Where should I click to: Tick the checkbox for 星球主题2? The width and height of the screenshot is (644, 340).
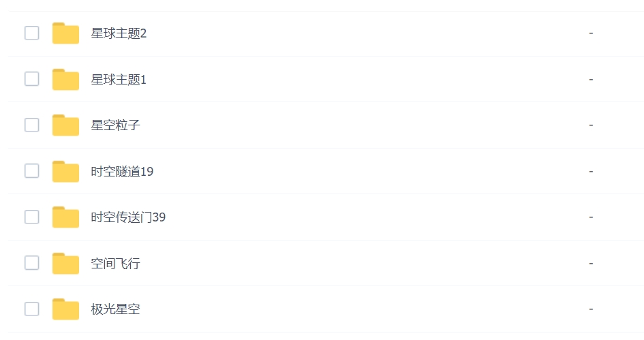(32, 33)
